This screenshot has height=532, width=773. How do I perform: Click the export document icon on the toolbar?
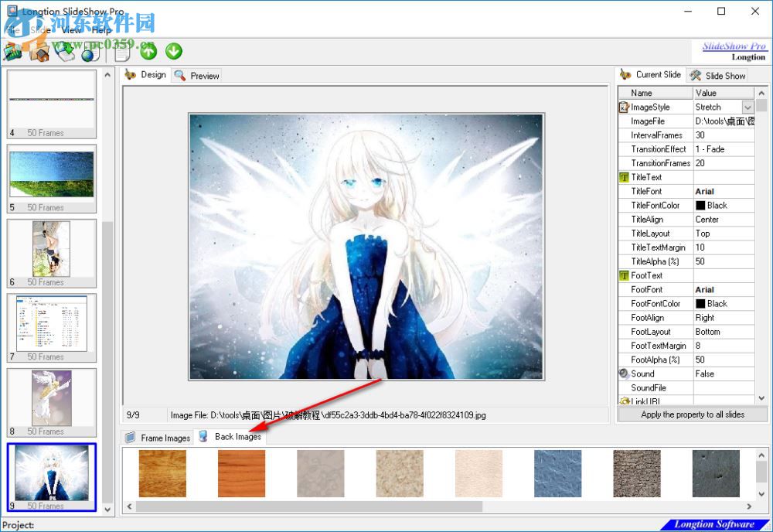coord(121,52)
